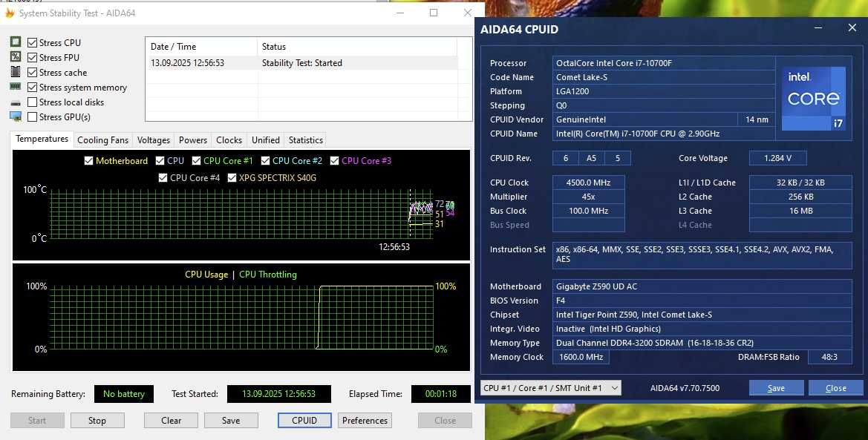
Task: Click the Status column header
Action: 357,47
